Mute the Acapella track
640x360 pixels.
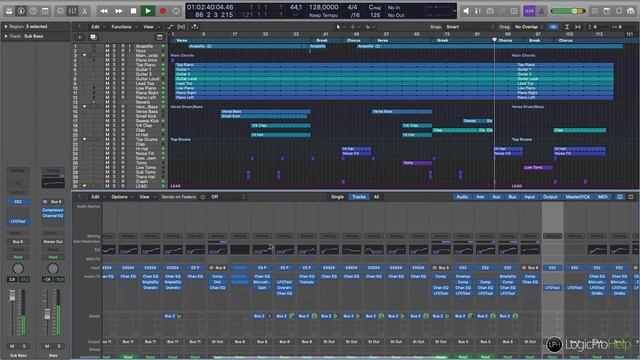pos(107,46)
